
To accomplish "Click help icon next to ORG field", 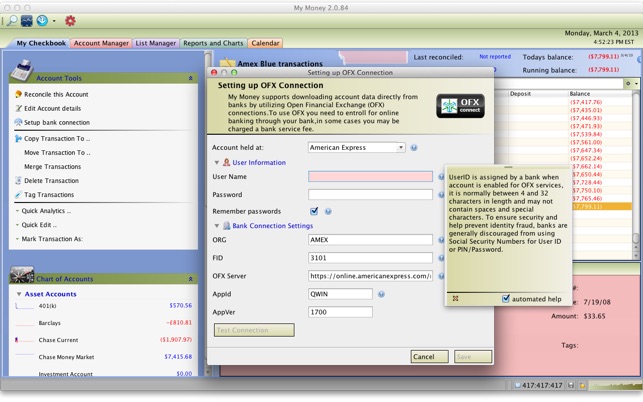I will (x=441, y=240).
